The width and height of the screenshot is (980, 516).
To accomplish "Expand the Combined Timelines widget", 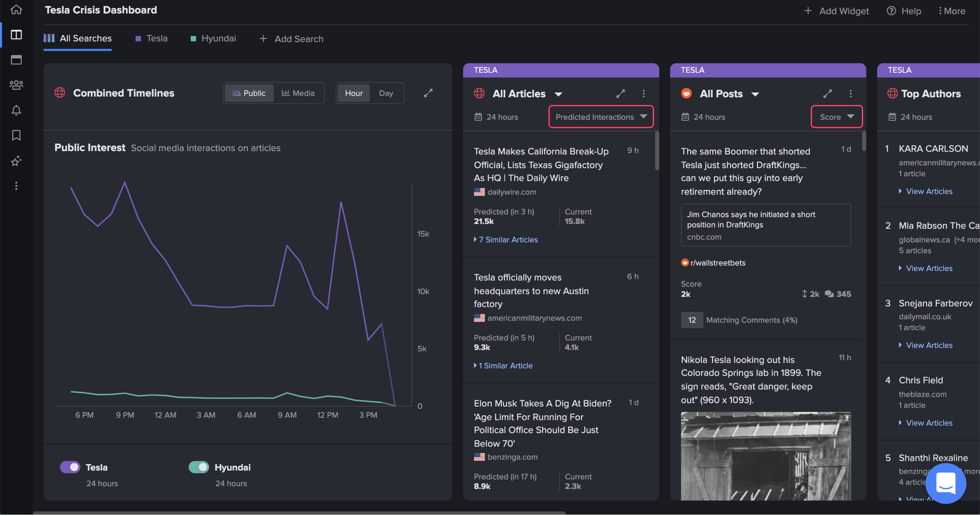I will click(428, 93).
